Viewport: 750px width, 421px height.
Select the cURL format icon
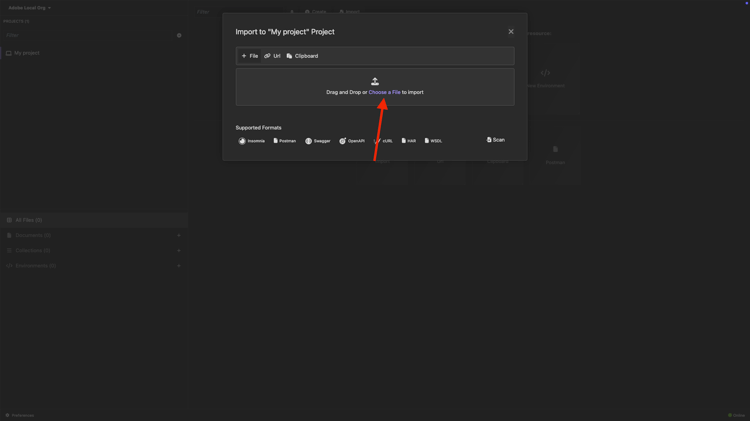point(377,141)
